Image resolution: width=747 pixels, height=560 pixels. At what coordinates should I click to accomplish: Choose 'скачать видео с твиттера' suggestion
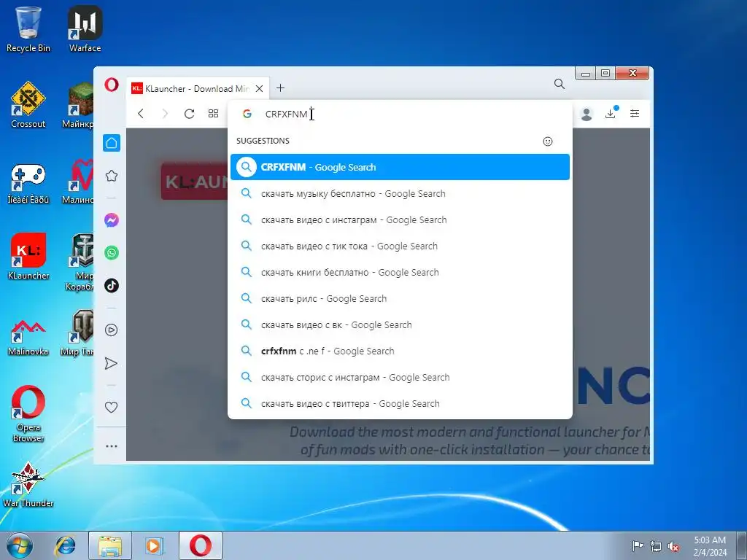tap(400, 403)
